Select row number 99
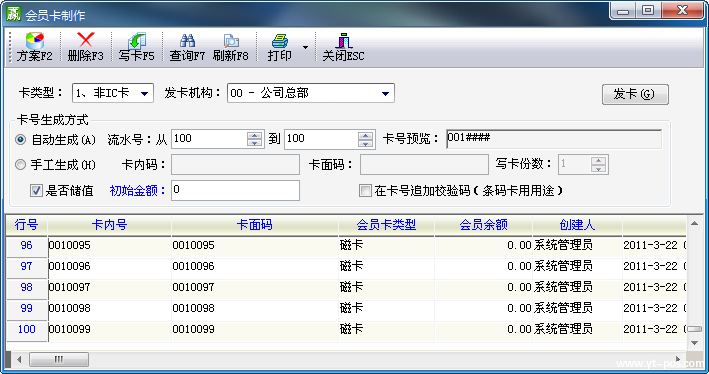 [26, 308]
